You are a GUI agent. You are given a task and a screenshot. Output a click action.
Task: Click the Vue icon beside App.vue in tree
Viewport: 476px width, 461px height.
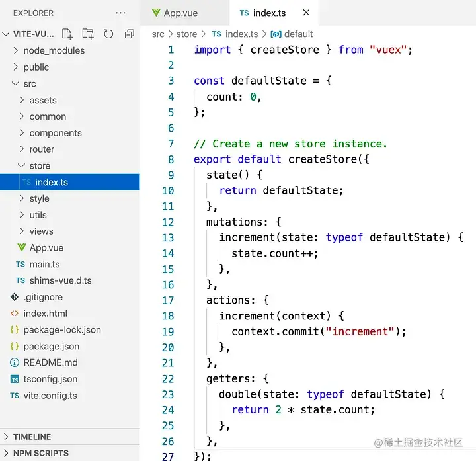[21, 247]
